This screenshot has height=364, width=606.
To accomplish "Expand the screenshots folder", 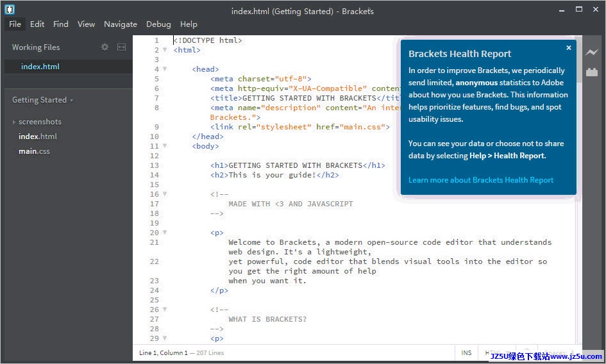I will (x=14, y=122).
